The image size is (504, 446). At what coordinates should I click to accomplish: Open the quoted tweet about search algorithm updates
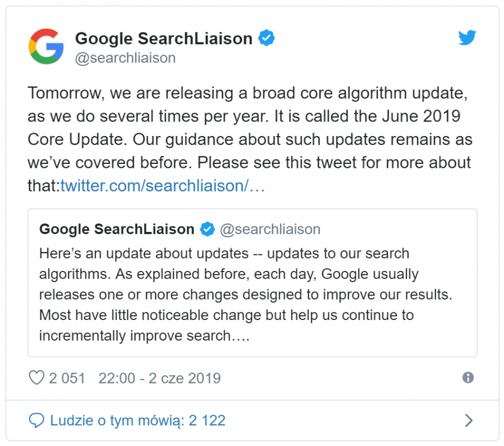coord(252,294)
